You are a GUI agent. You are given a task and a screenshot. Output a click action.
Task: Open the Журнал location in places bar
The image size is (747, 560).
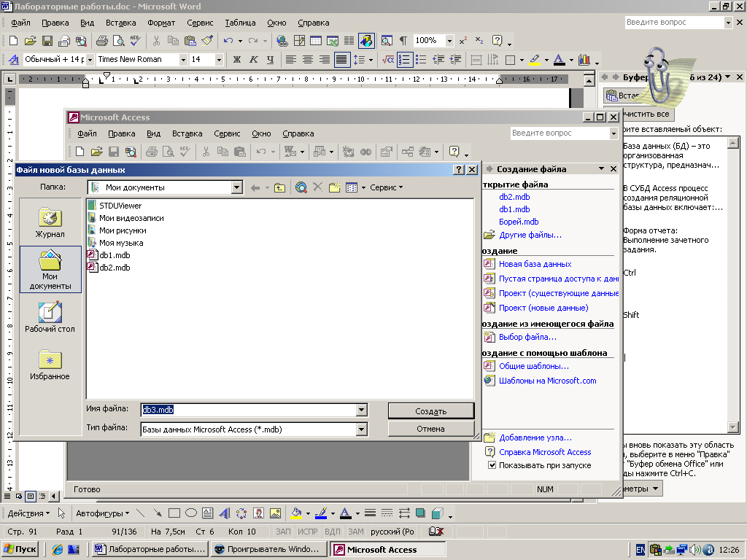click(x=50, y=222)
